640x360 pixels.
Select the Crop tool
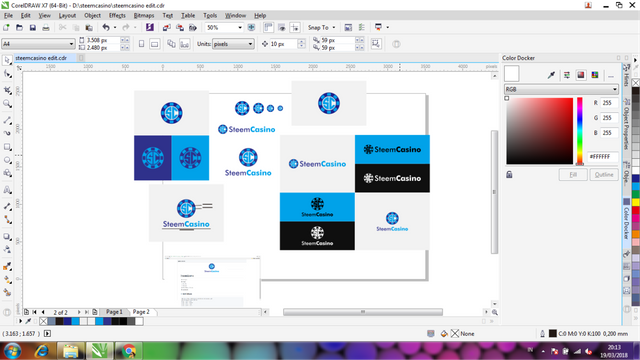click(7, 90)
